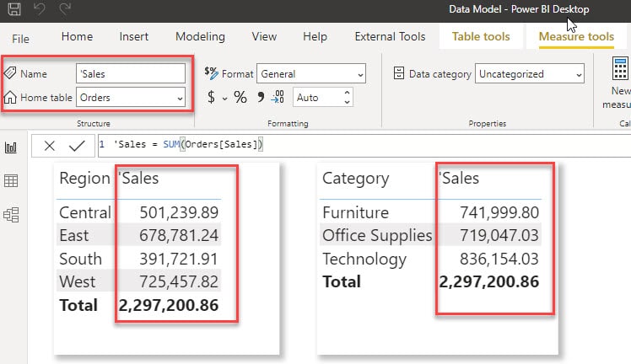Open the Data category dropdown

point(530,73)
